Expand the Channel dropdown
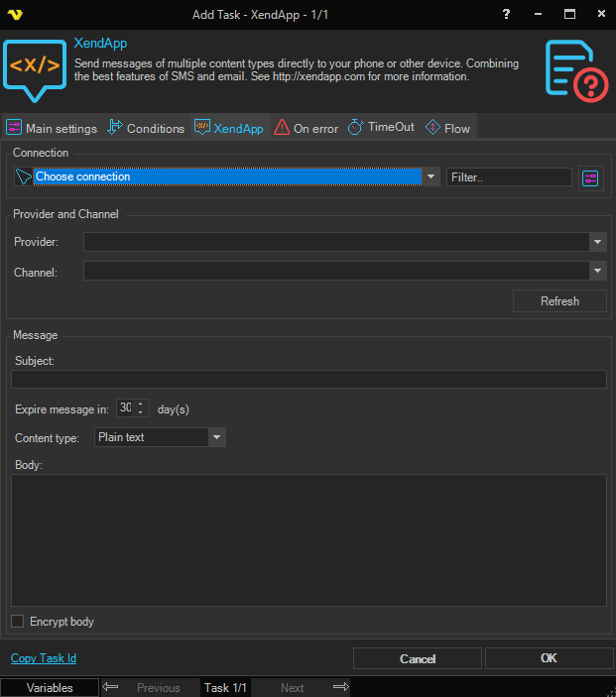 [597, 271]
